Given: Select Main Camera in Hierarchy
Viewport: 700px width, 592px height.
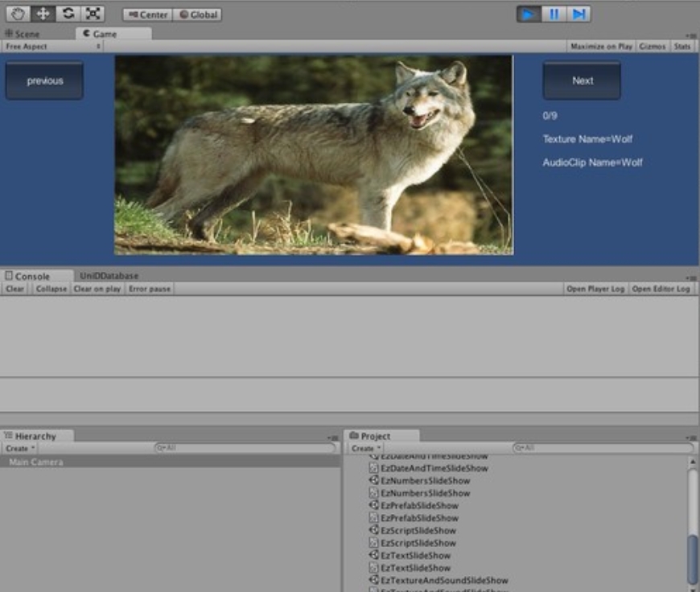Looking at the screenshot, I should [x=36, y=462].
